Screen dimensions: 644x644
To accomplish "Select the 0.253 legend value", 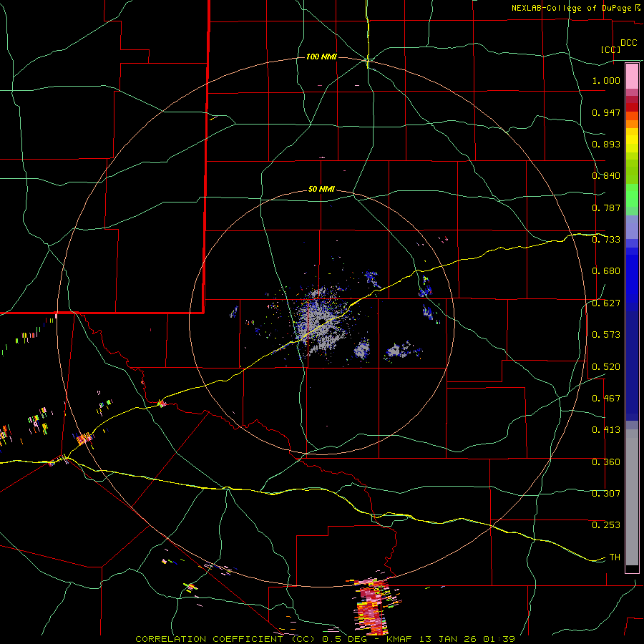I will click(x=606, y=525).
